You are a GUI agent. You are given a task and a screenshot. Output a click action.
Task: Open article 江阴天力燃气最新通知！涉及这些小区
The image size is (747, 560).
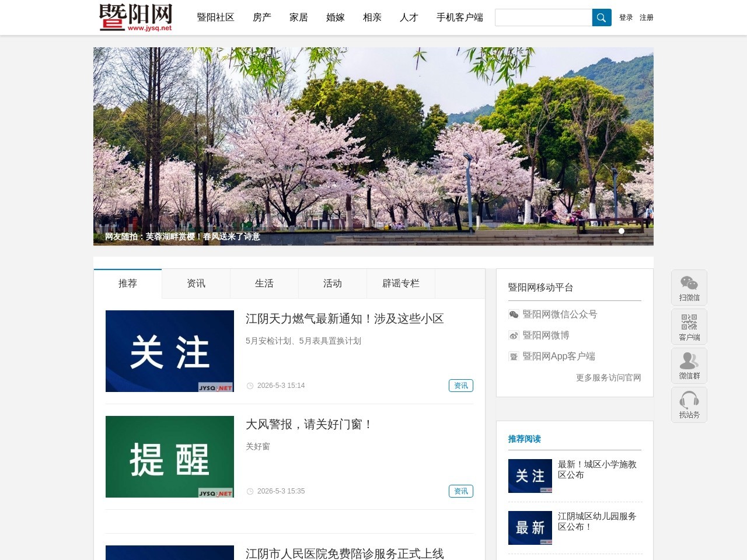[x=345, y=318]
